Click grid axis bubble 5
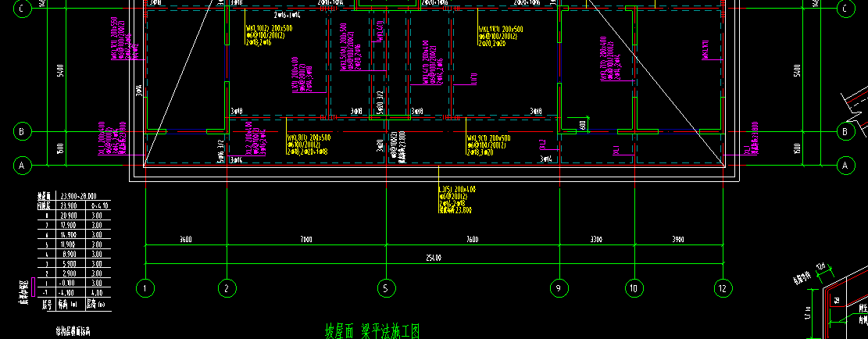 pyautogui.click(x=386, y=288)
